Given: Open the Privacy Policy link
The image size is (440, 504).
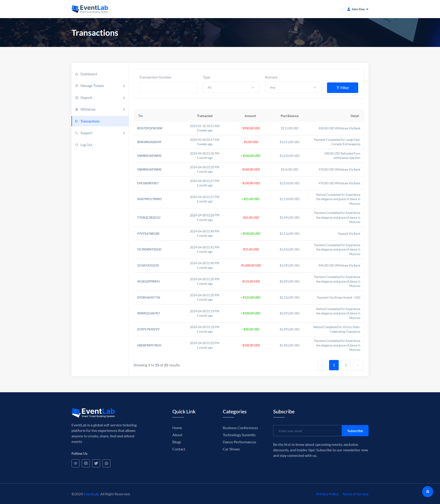Looking at the screenshot, I should point(327,494).
